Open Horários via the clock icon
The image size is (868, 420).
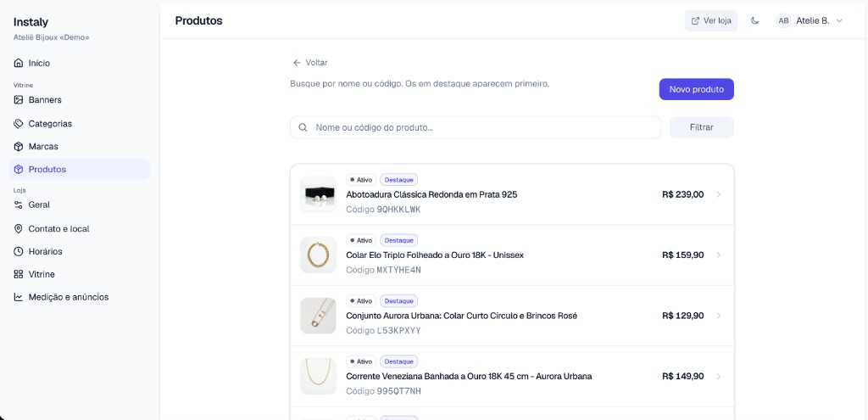pos(19,251)
